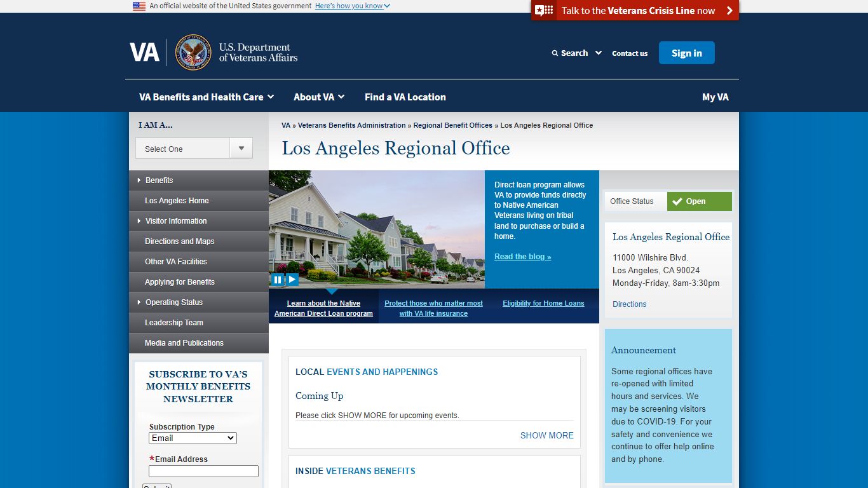Image resolution: width=868 pixels, height=488 pixels.
Task: Open the Search dropdown
Action: tap(577, 53)
